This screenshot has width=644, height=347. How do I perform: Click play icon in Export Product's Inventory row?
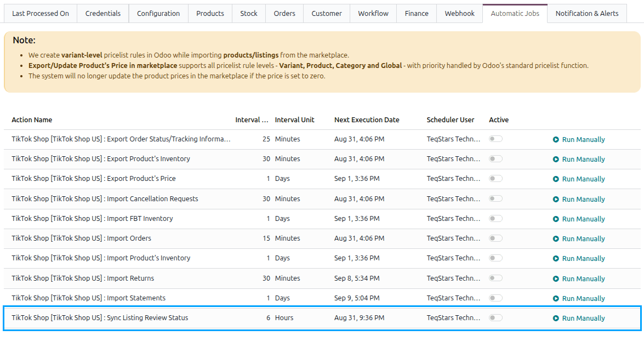point(556,160)
